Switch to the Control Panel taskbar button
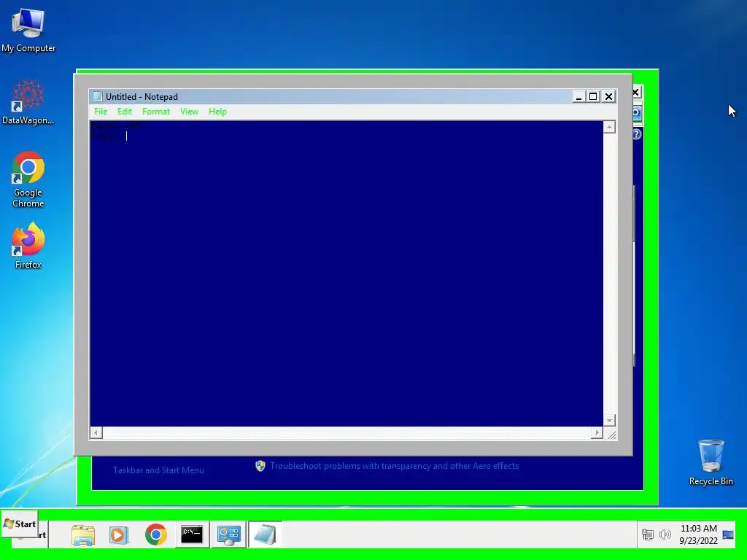 pos(228,534)
